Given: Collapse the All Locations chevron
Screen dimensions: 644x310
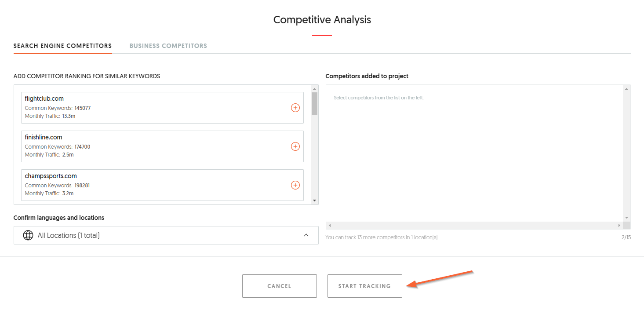Looking at the screenshot, I should pyautogui.click(x=306, y=235).
